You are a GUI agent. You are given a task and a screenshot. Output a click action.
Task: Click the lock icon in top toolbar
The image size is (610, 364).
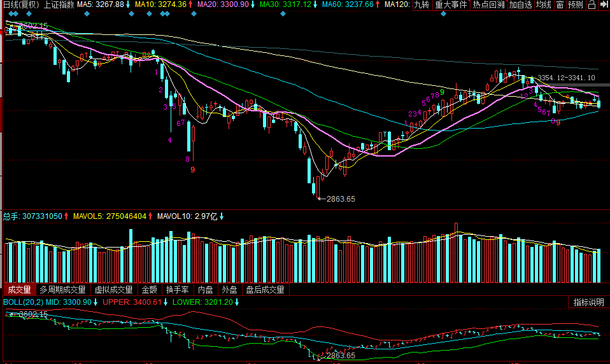[x=590, y=5]
